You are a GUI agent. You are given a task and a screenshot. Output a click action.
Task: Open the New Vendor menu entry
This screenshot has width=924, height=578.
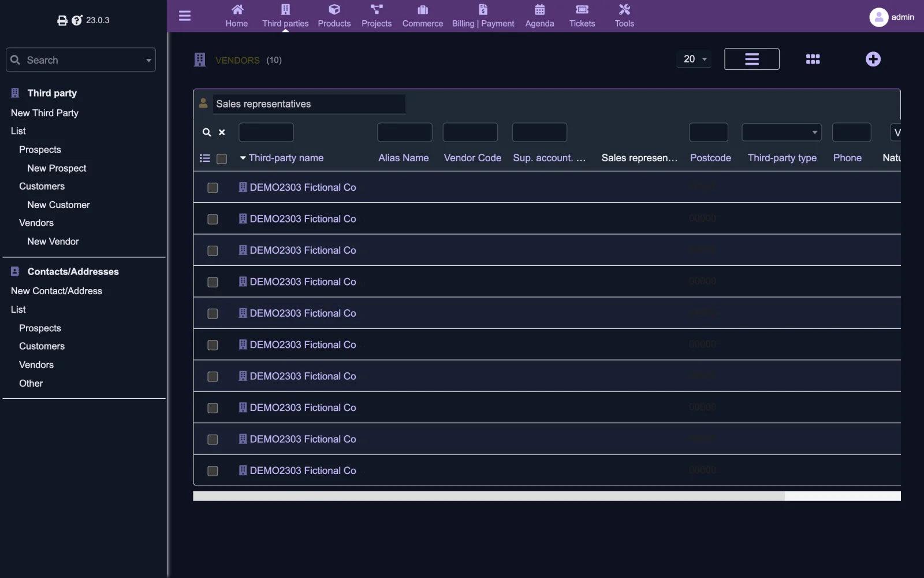pyautogui.click(x=53, y=242)
